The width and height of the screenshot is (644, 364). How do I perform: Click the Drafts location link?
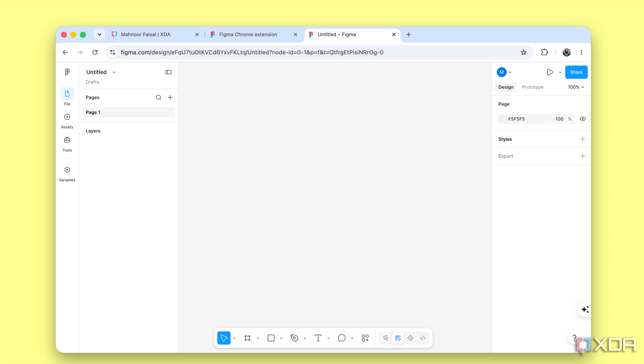click(x=92, y=82)
